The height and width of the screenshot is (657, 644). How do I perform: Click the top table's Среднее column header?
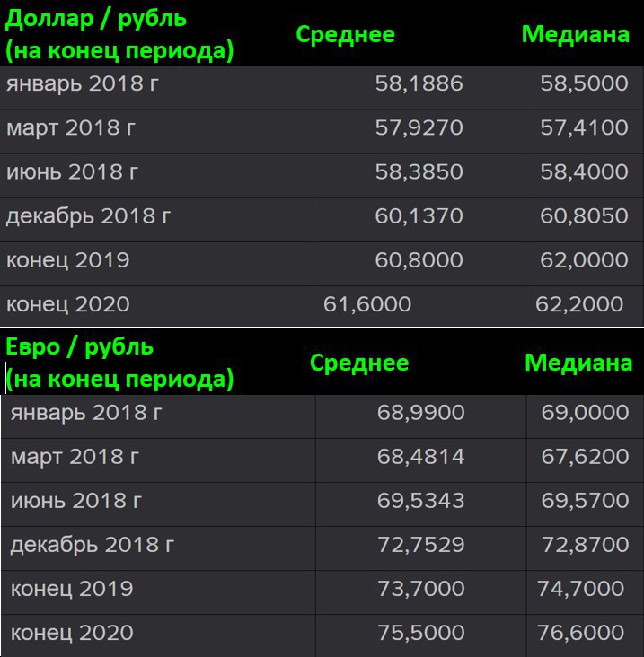(345, 35)
